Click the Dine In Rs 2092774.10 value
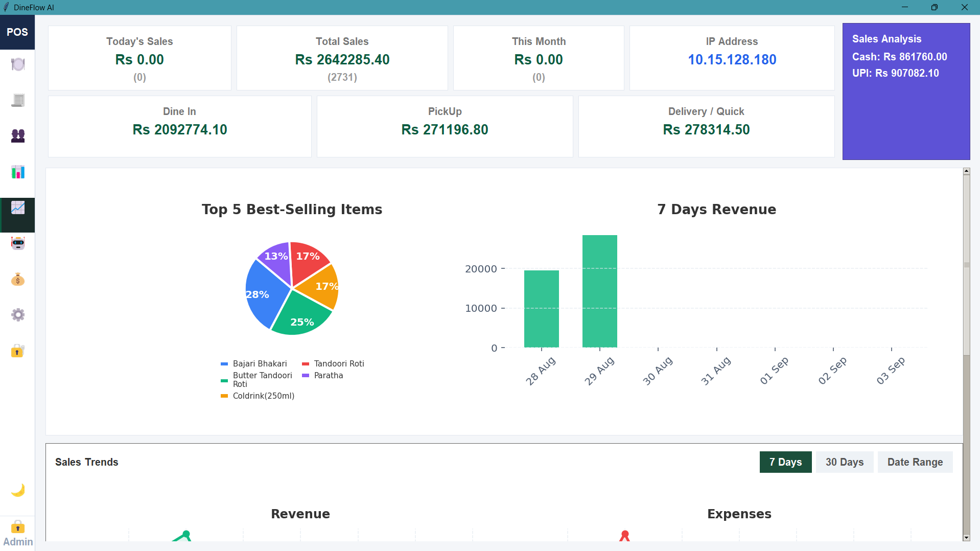The width and height of the screenshot is (980, 551). 180,130
